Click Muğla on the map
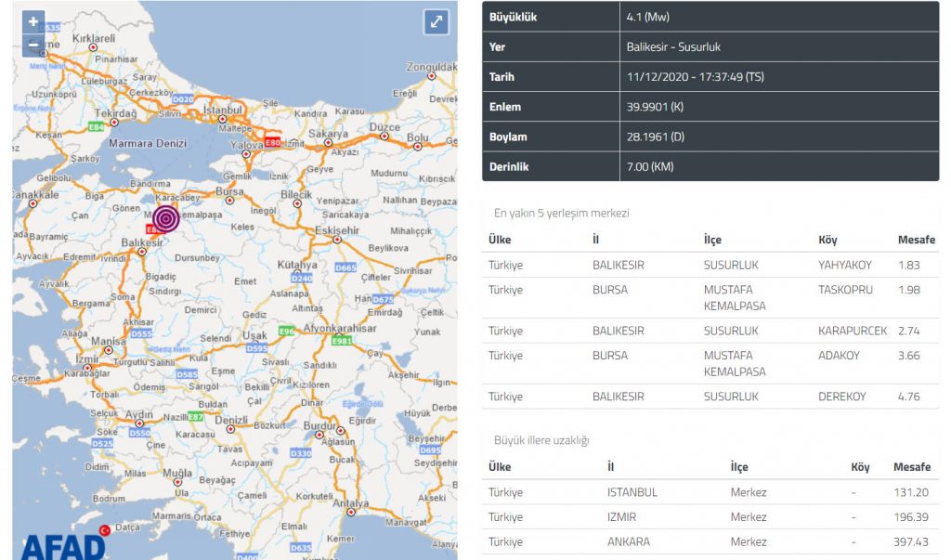Screen dimensions: 951x560 click(177, 474)
